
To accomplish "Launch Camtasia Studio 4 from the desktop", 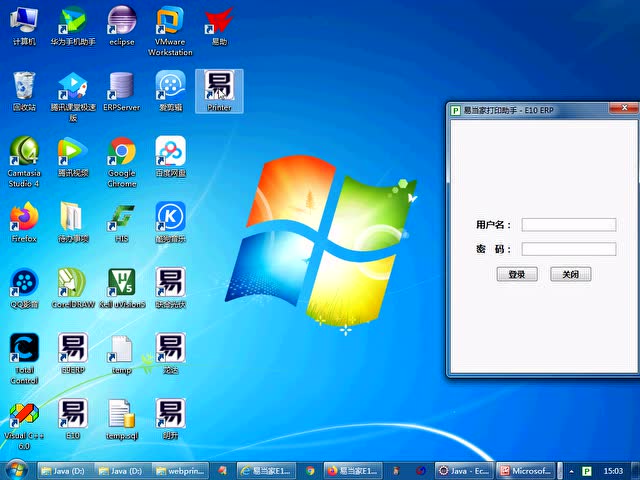I will click(x=24, y=162).
